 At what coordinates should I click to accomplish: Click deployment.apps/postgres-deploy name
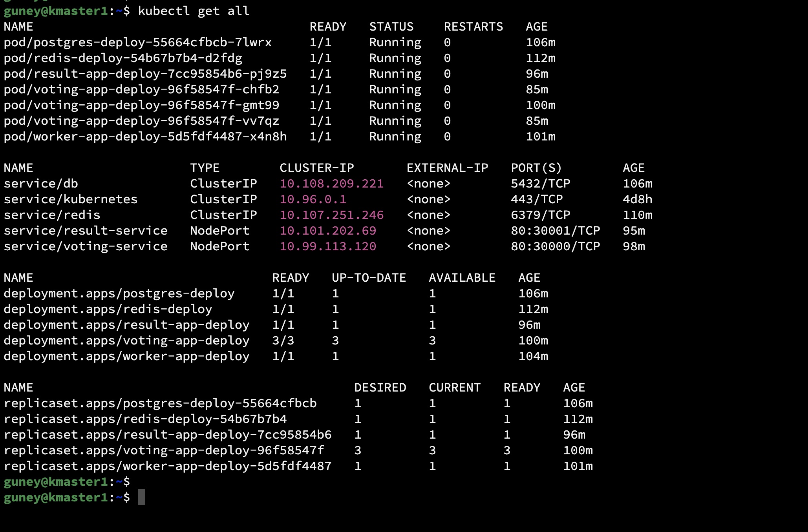119,293
